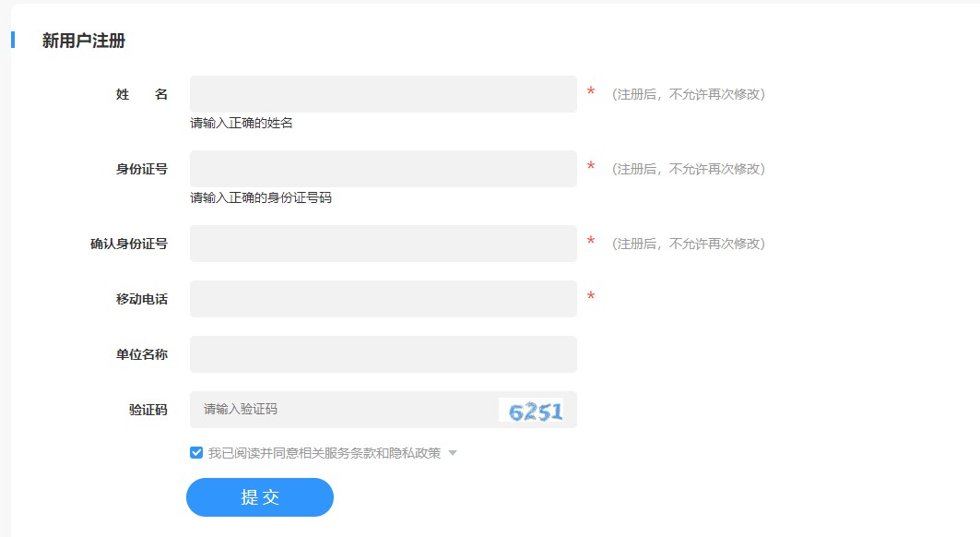Click the blue bar beside the registration title
The width and height of the screenshot is (980, 537).
13,41
